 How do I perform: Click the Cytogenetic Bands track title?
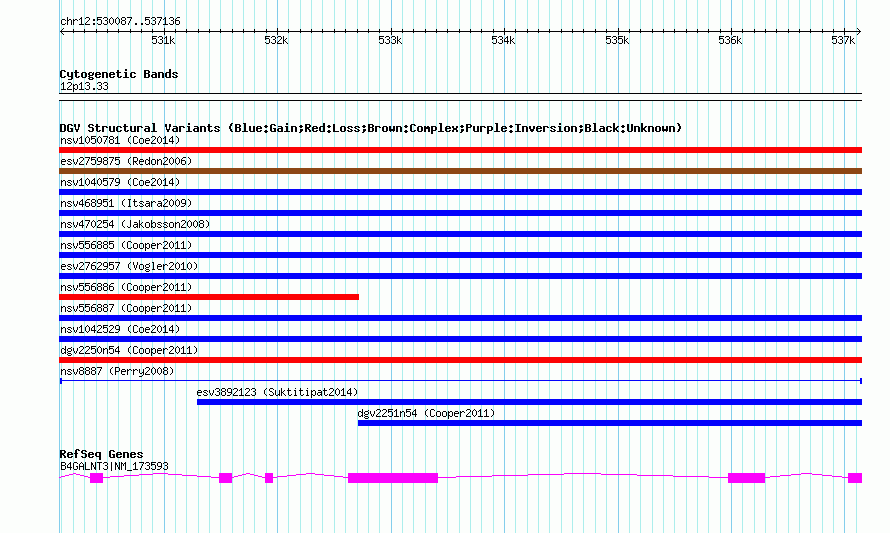[x=119, y=74]
